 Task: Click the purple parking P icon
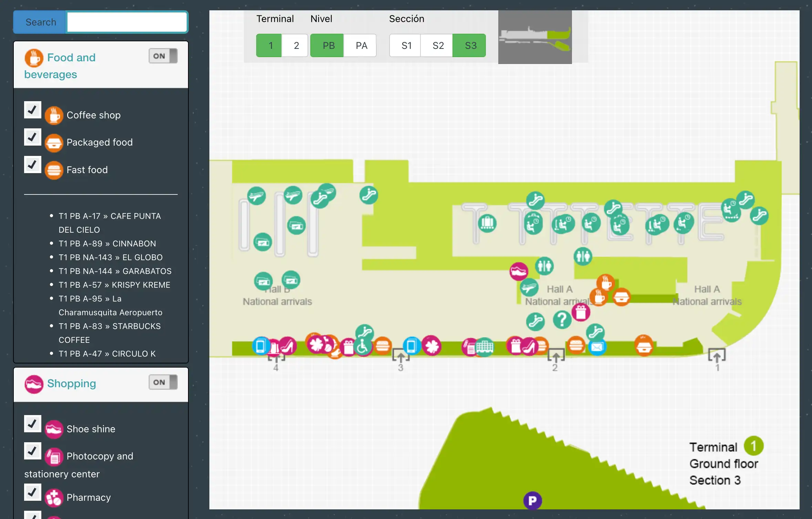click(532, 500)
